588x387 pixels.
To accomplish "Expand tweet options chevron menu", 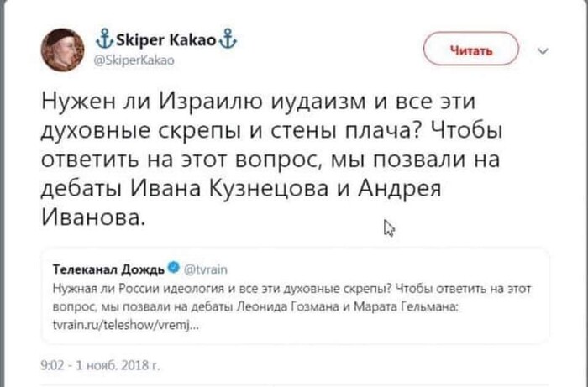I will click(x=543, y=50).
